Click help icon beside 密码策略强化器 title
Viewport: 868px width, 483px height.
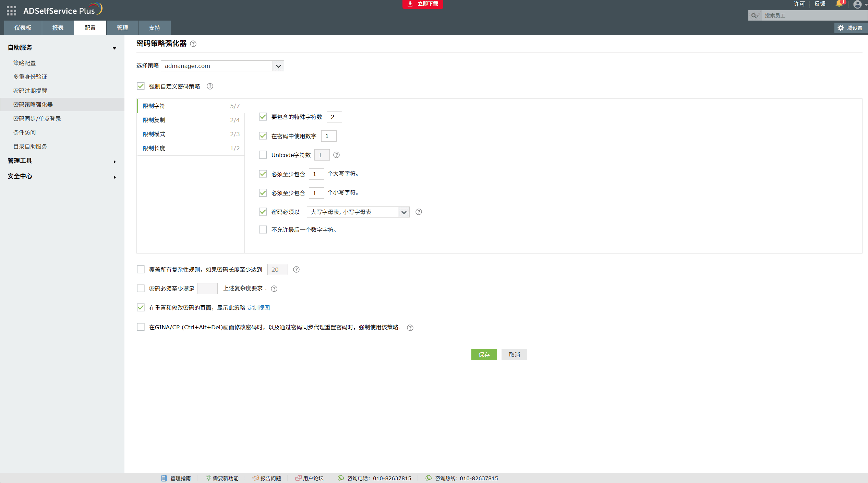(193, 44)
